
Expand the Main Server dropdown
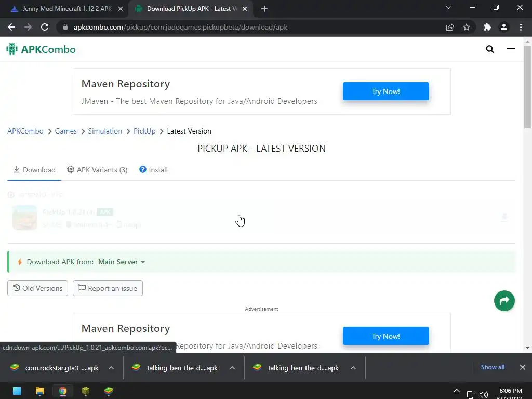[122, 262]
